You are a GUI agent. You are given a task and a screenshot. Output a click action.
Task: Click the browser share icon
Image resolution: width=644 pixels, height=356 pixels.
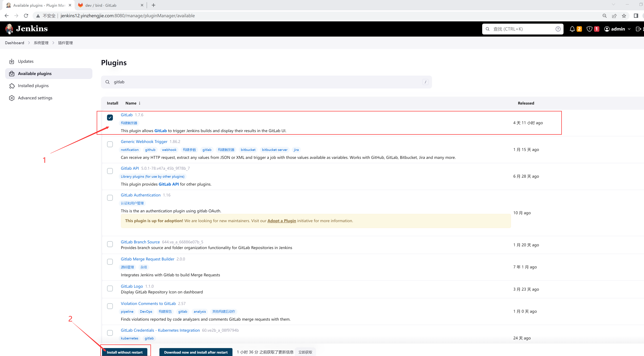point(614,16)
